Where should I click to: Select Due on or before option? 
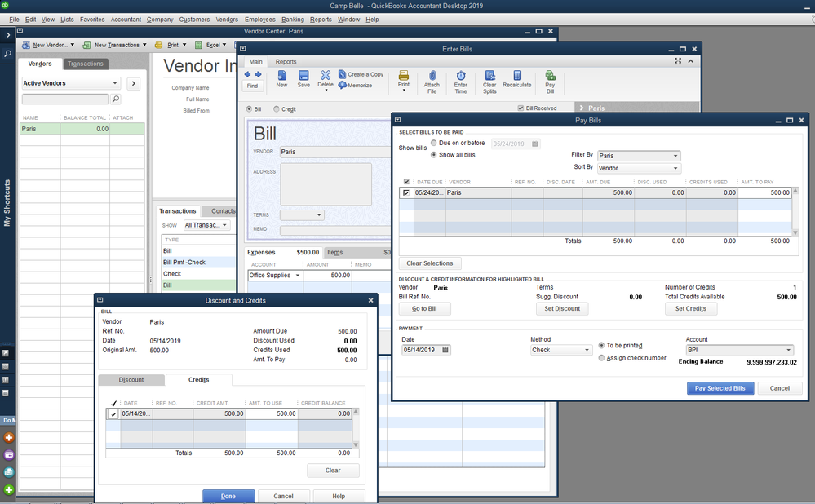point(433,143)
